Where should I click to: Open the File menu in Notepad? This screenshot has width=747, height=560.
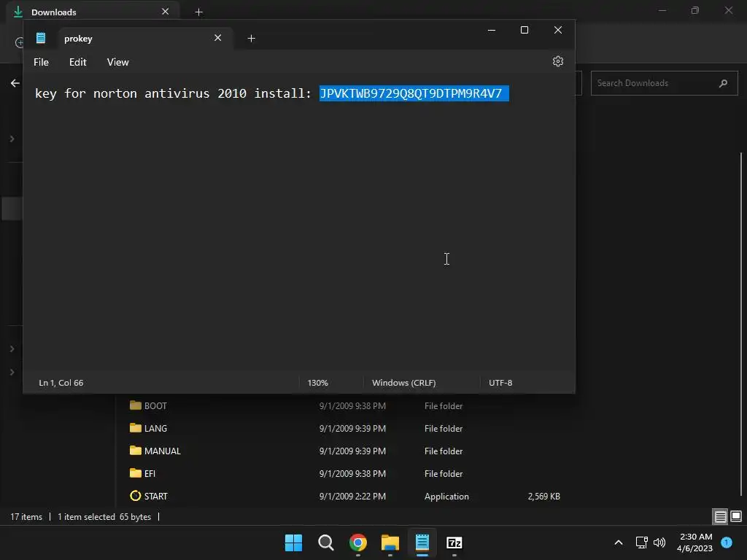tap(41, 63)
